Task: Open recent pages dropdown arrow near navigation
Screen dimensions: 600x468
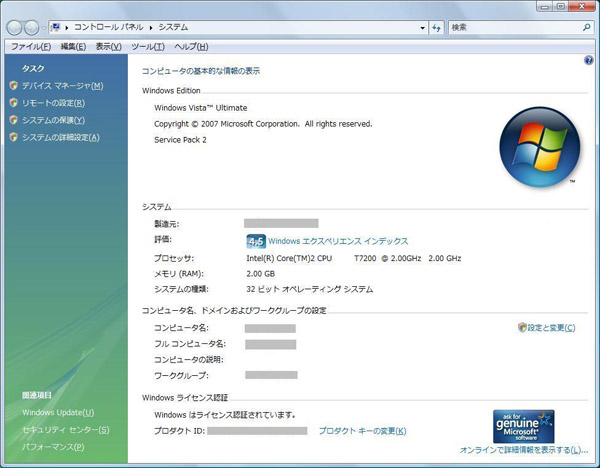Action: 43,28
